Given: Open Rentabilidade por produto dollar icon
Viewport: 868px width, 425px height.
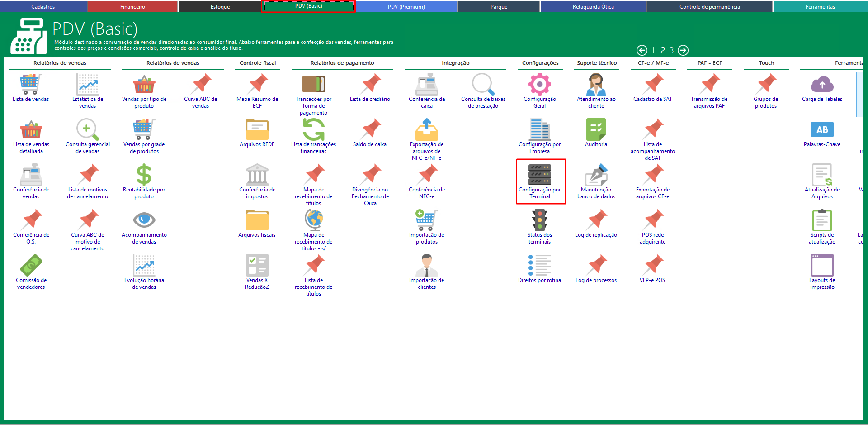Looking at the screenshot, I should pyautogui.click(x=144, y=175).
